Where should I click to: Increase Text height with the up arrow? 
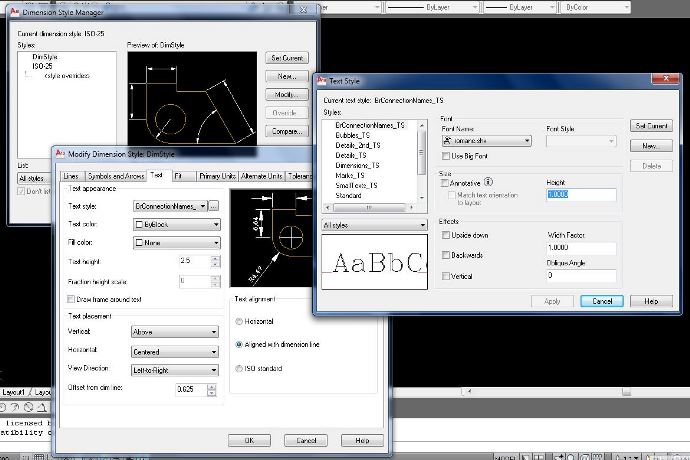click(x=214, y=257)
